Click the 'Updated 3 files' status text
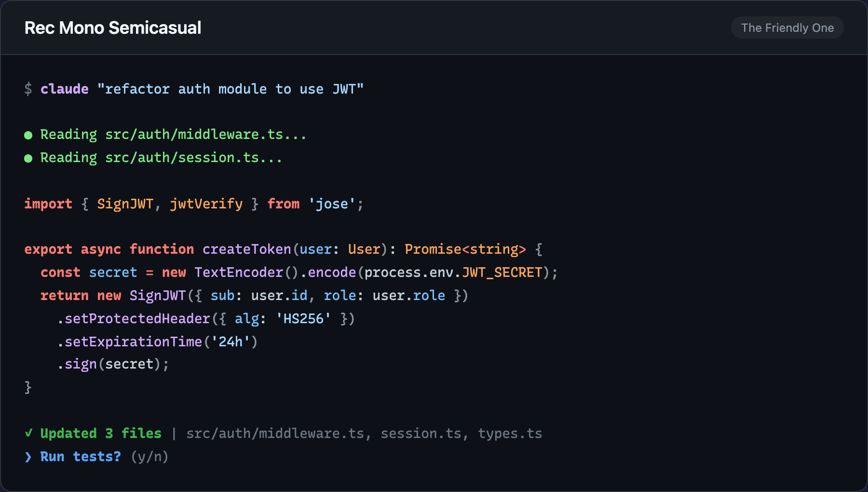Screen dimensions: 868x492 pyautogui.click(x=101, y=433)
